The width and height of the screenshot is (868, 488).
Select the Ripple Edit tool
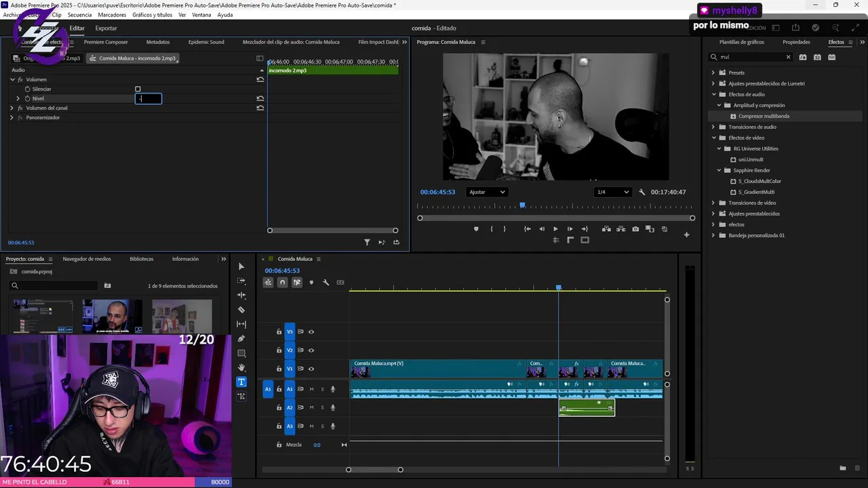[x=241, y=295]
